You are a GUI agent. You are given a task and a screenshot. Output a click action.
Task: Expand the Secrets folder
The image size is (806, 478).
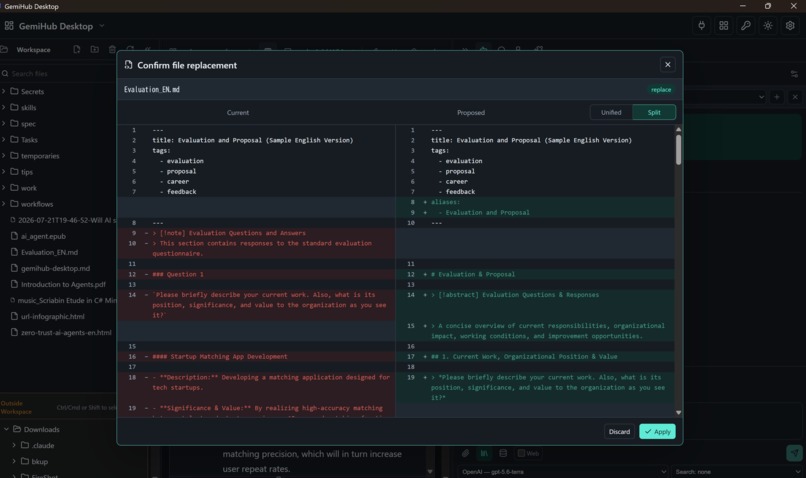4,91
